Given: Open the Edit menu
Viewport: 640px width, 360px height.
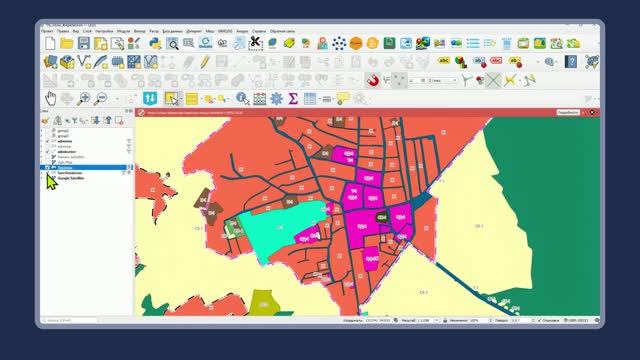Looking at the screenshot, I should [x=63, y=31].
